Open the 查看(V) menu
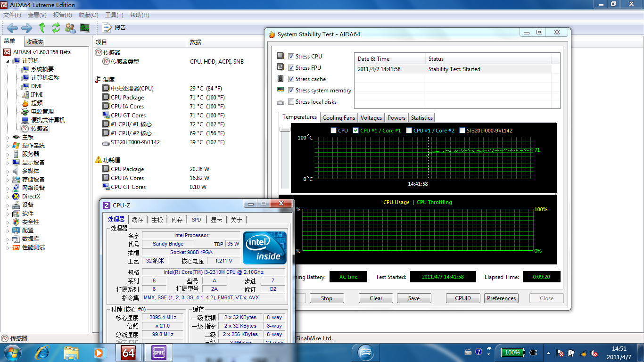Screen dimensions: 644x362 pos(37,15)
